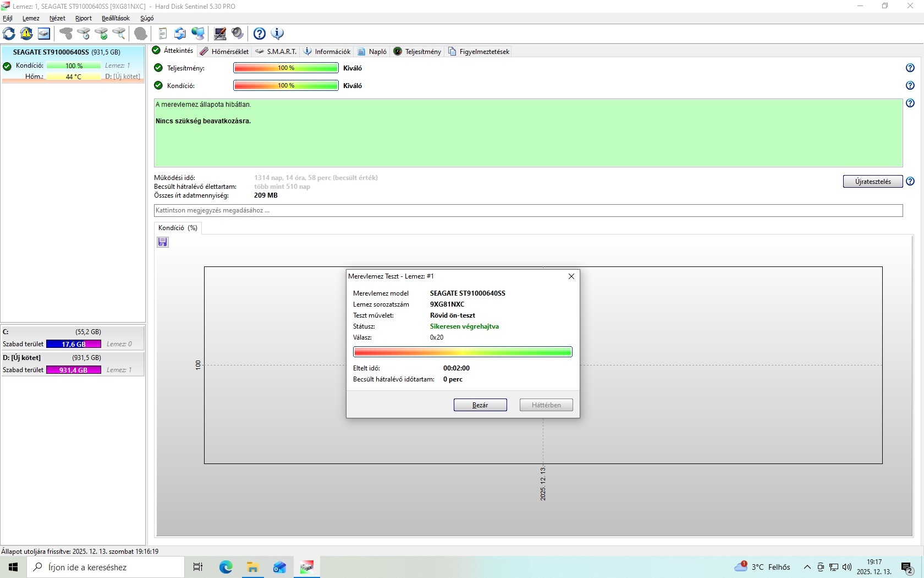924x578 pixels.
Task: Switch to the S.M.A.R.T. tab
Action: click(276, 51)
